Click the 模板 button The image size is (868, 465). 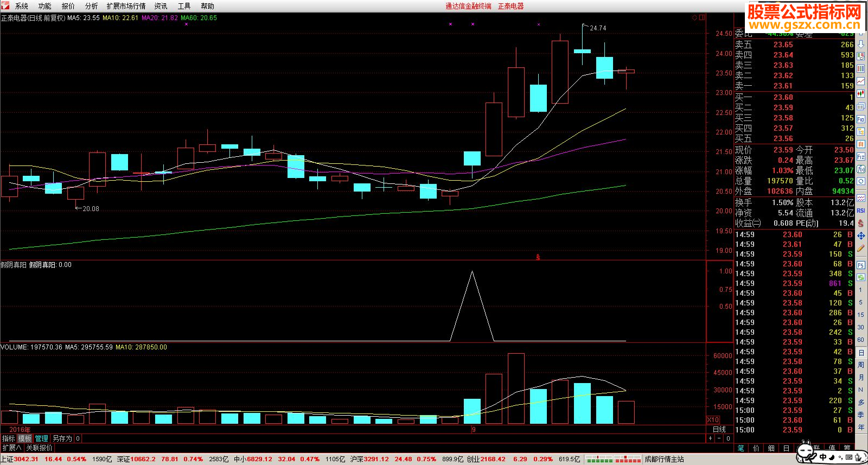pos(25,438)
